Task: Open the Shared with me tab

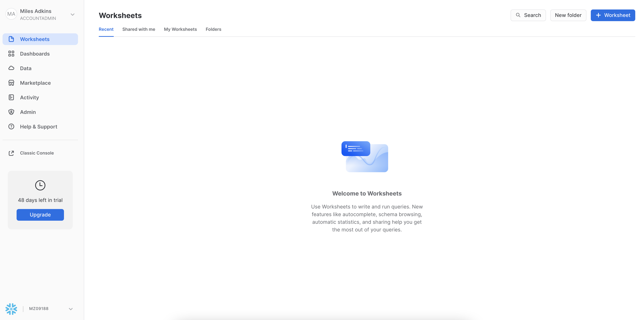Action: [139, 29]
